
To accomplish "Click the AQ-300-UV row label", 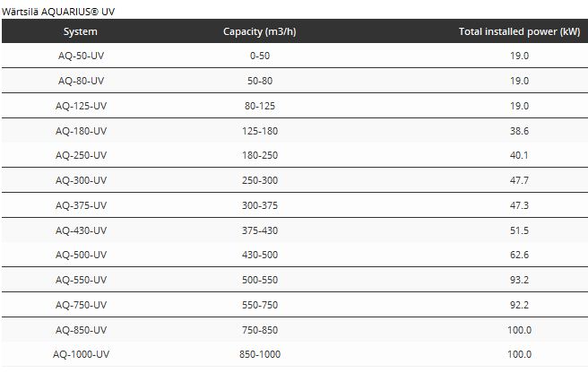I will [81, 180].
